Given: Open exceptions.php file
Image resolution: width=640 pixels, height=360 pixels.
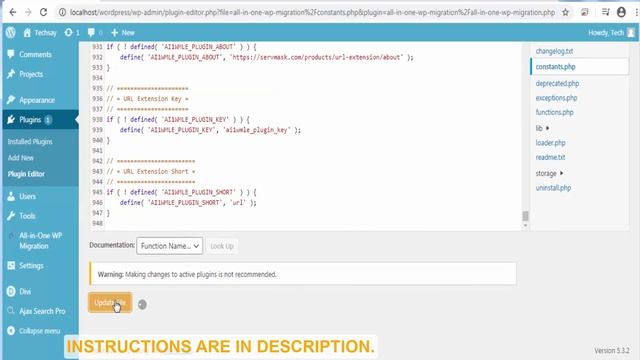Looking at the screenshot, I should coord(556,98).
